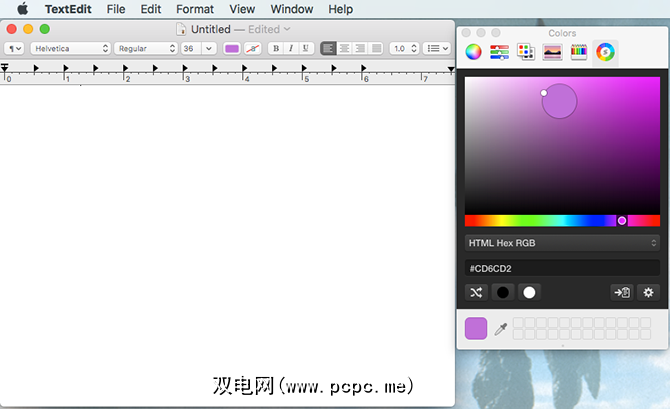Open the line spacing 1.0 dropdown

[x=404, y=48]
